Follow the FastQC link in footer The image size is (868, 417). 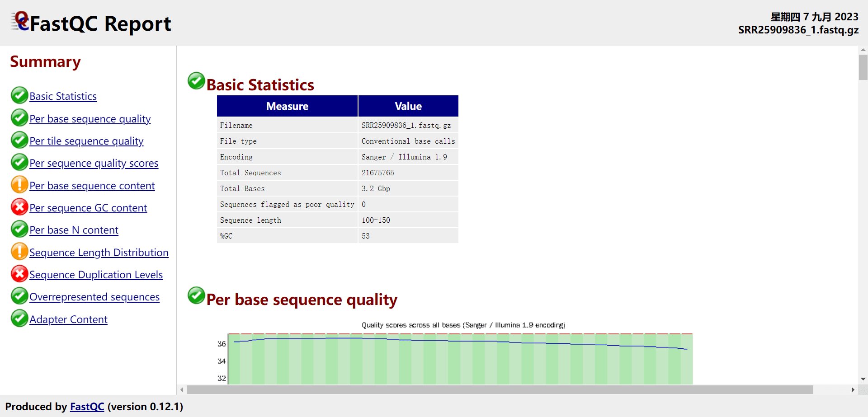click(x=87, y=407)
